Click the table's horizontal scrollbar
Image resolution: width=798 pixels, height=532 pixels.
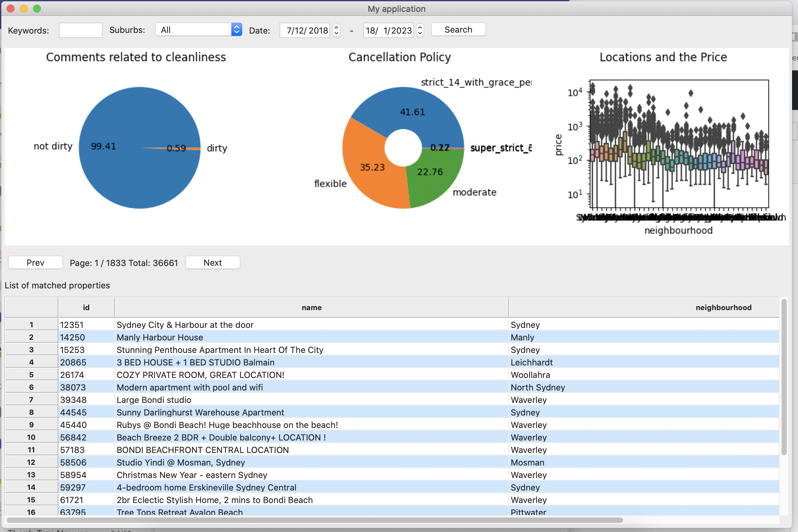coord(314,520)
